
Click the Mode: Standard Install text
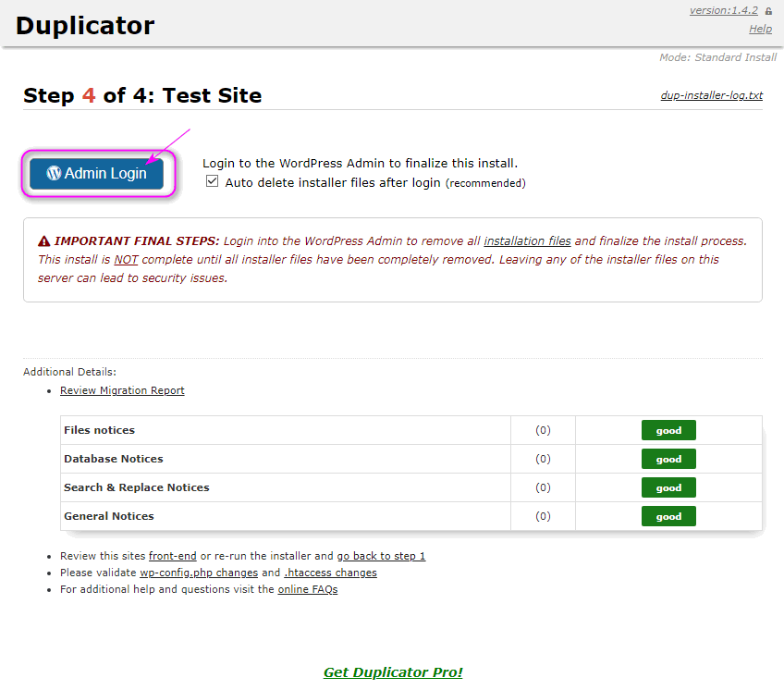(718, 57)
